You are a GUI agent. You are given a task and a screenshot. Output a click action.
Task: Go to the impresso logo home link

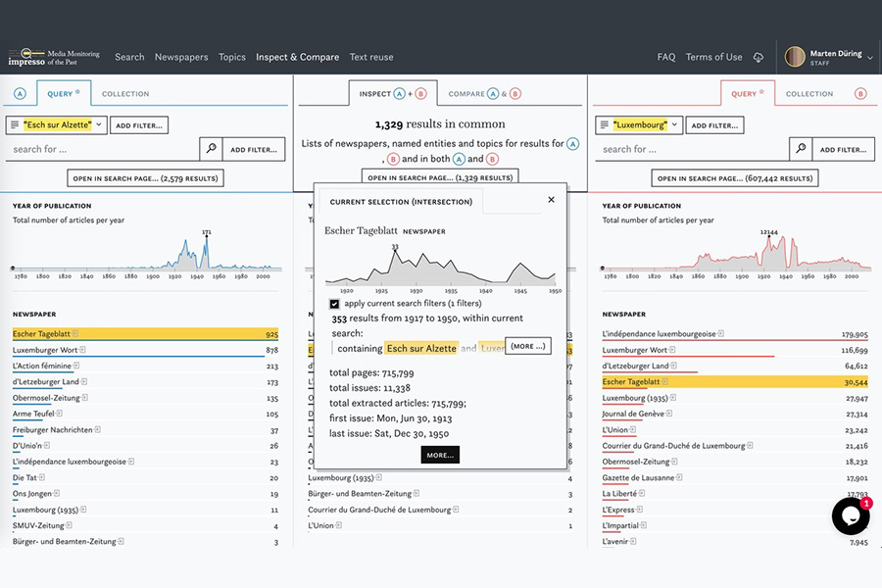click(54, 57)
